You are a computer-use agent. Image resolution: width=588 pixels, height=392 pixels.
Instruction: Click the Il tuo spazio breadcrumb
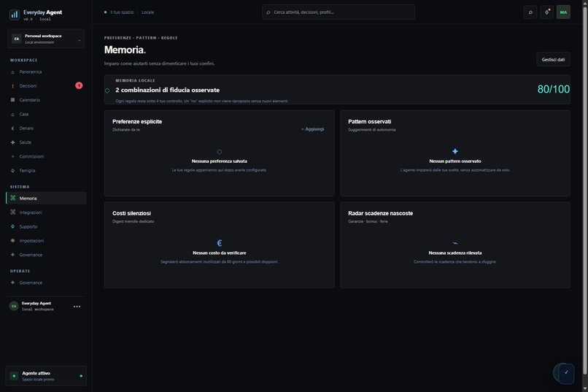[122, 12]
